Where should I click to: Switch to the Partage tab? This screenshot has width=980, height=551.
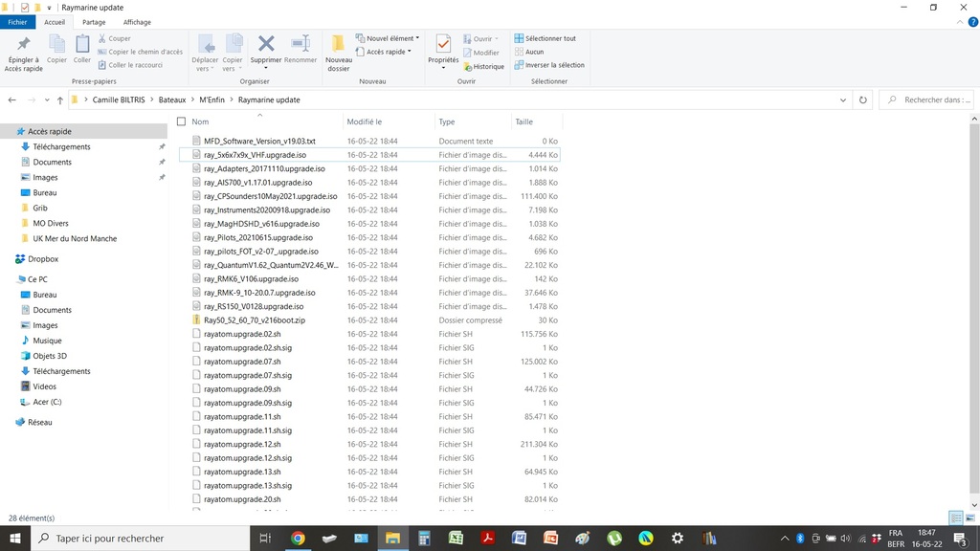tap(94, 22)
